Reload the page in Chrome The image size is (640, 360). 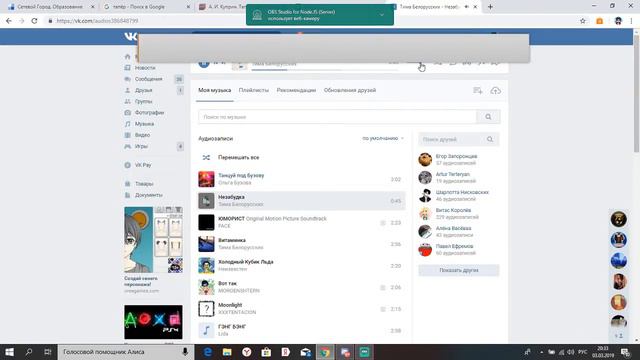pyautogui.click(x=34, y=21)
